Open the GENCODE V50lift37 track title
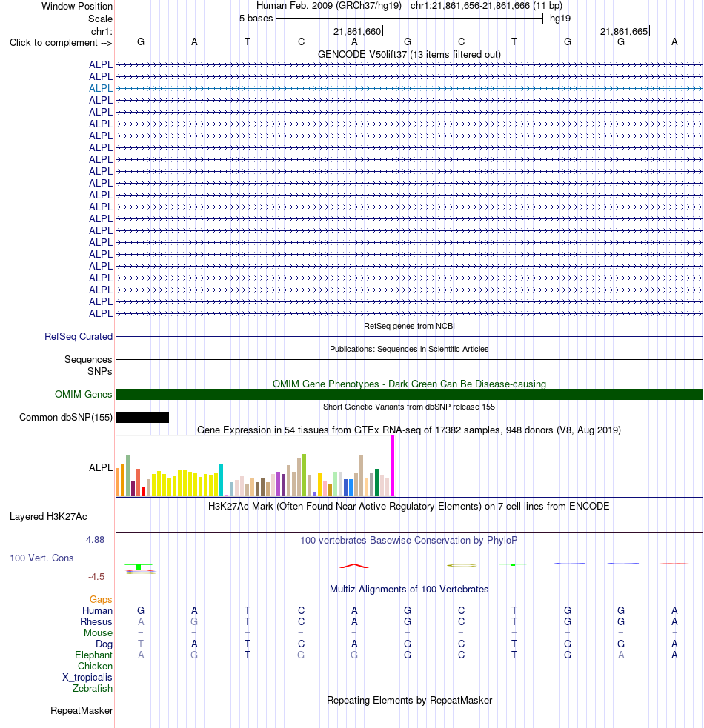This screenshot has height=728, width=704. [409, 55]
